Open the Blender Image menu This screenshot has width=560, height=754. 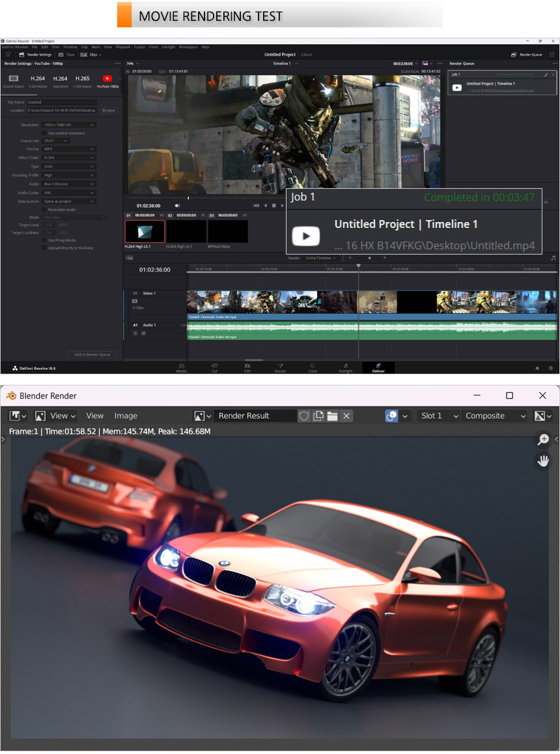pos(126,416)
